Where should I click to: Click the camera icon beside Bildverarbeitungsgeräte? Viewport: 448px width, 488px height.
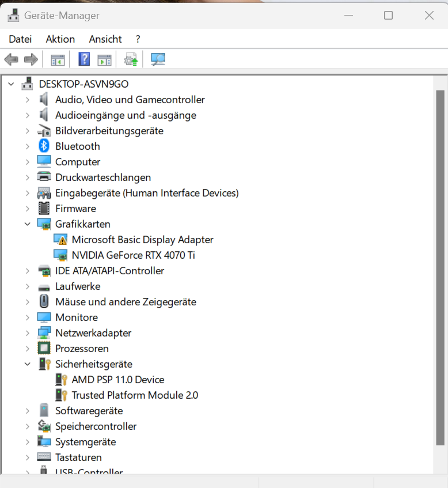[44, 130]
